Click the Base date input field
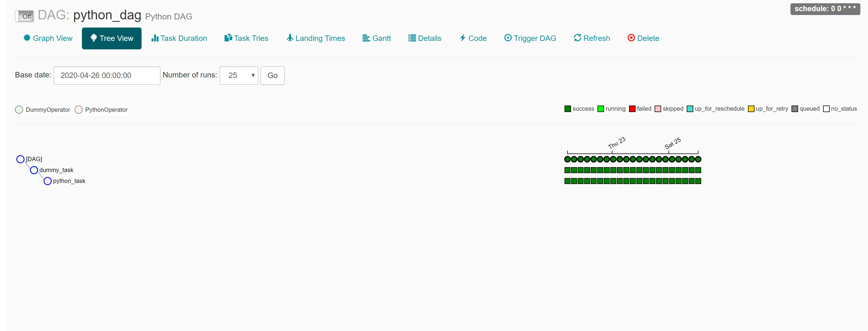Image resolution: width=868 pixels, height=331 pixels. 107,75
